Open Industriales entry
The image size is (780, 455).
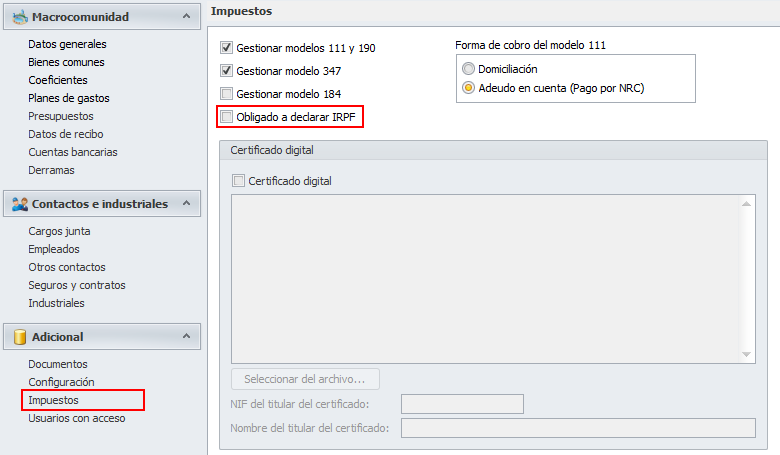tap(56, 303)
